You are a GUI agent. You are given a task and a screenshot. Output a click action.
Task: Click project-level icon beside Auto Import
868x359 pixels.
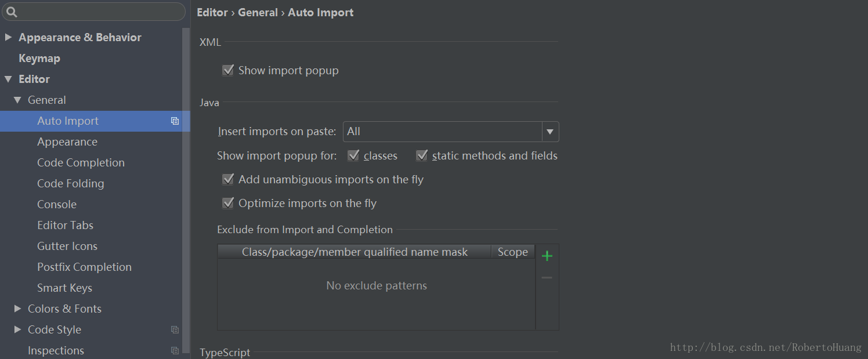pyautogui.click(x=175, y=121)
